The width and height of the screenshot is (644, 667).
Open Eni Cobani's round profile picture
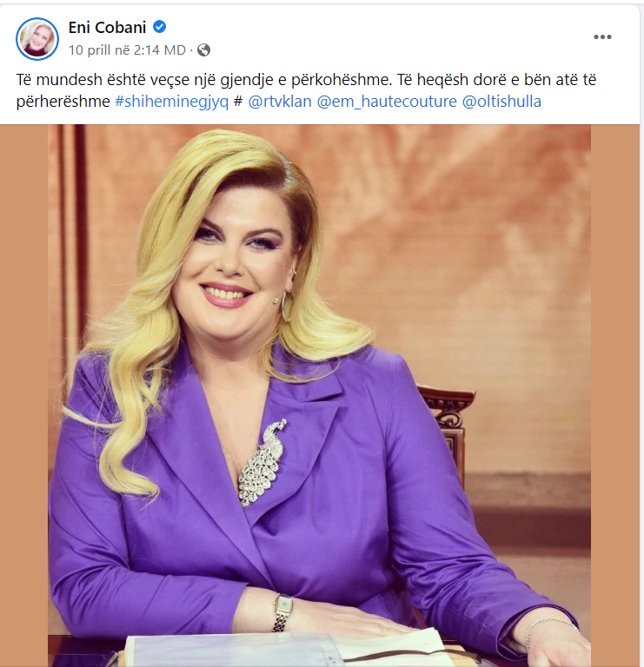[37, 39]
